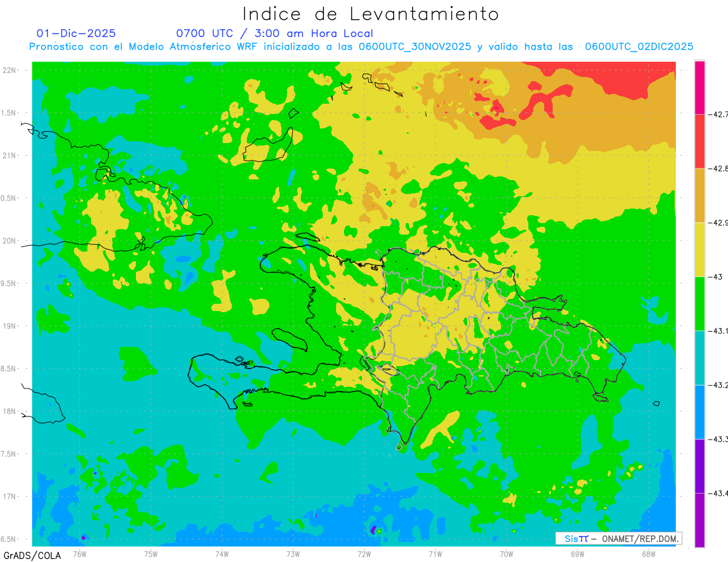The width and height of the screenshot is (728, 562).
Task: Click the '0600UTC_30NOV2025' initialization time text
Action: point(414,47)
